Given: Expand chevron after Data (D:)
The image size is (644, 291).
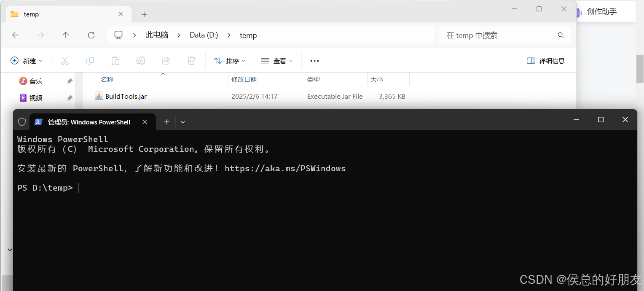Looking at the screenshot, I should [229, 35].
